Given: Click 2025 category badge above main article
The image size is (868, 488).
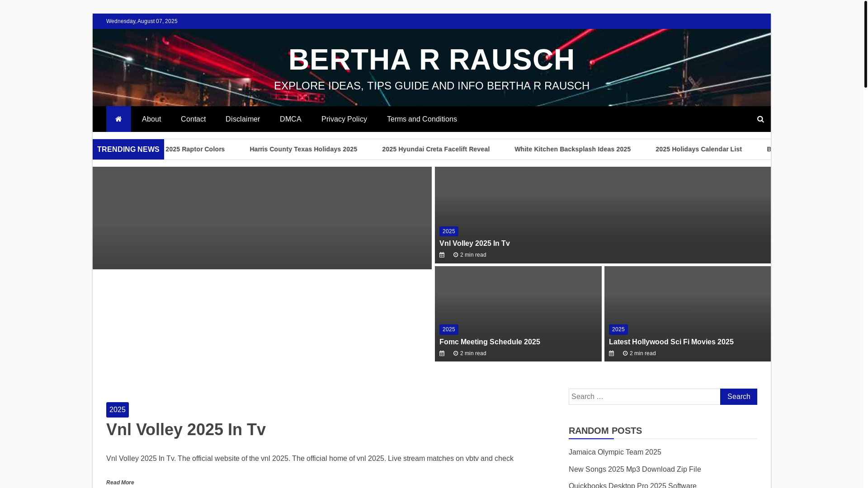Looking at the screenshot, I should (x=118, y=410).
